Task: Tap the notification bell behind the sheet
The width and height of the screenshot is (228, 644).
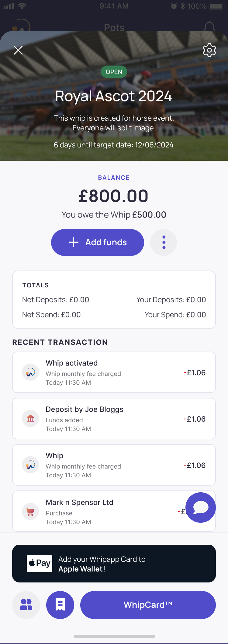Action: 209,27
